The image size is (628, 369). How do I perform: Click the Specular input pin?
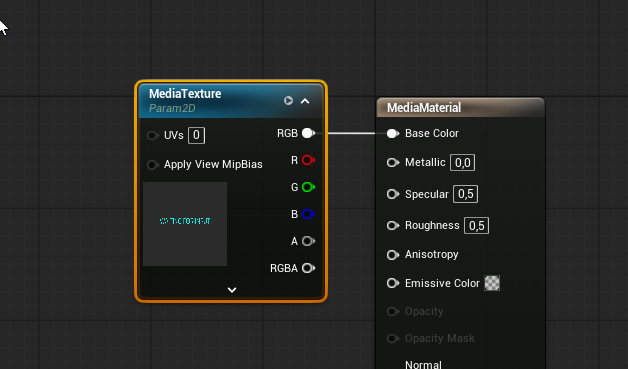(x=393, y=194)
